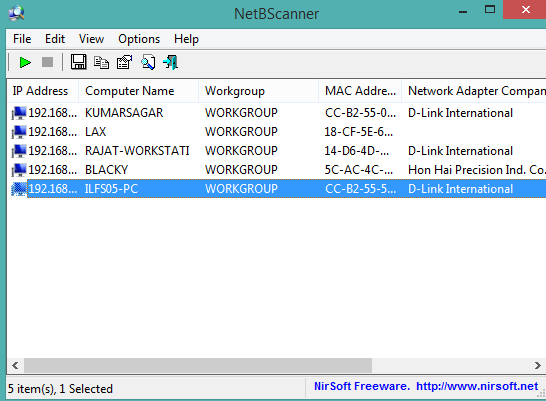Click D-Link International in the KUMARSAGAR row
Screen dimensions: 546x401
460,113
